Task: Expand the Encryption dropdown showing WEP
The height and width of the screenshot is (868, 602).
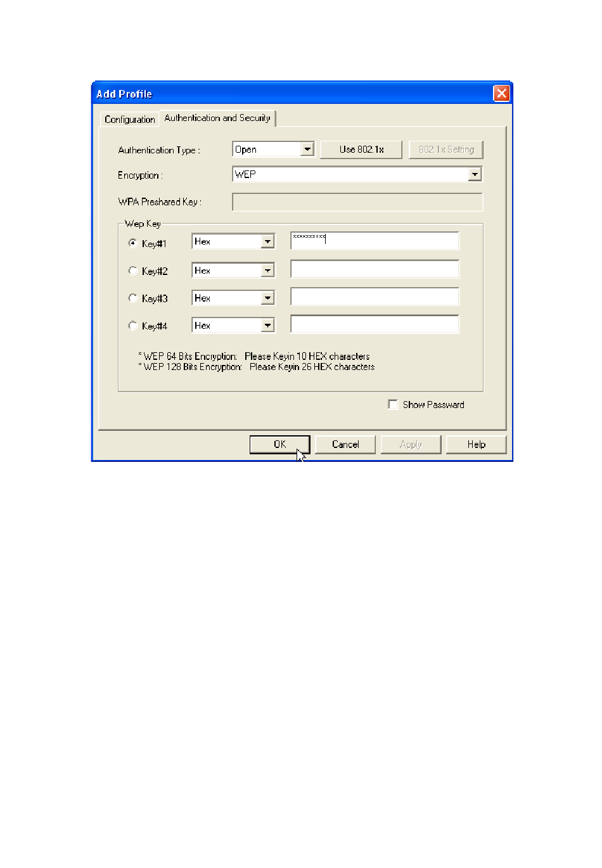Action: tap(475, 174)
